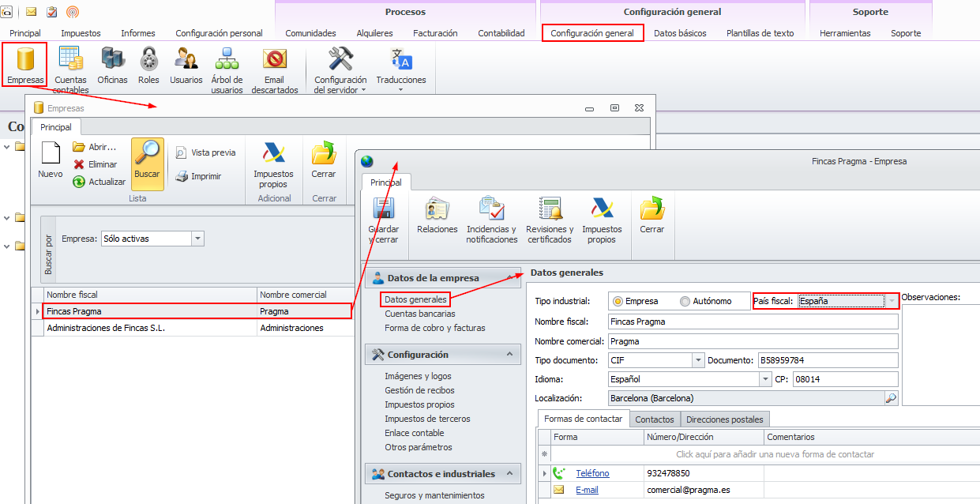Click Actualizar in Empresas toolbar
980x504 pixels.
(99, 182)
